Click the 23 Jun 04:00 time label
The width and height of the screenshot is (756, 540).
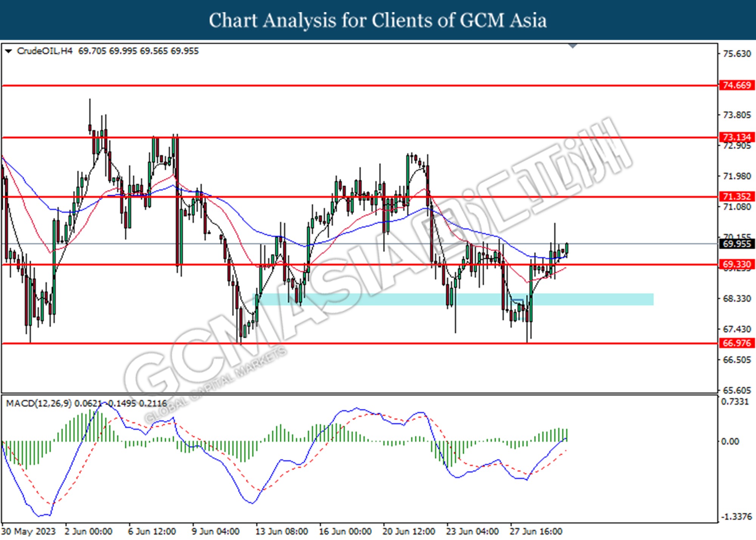click(472, 531)
